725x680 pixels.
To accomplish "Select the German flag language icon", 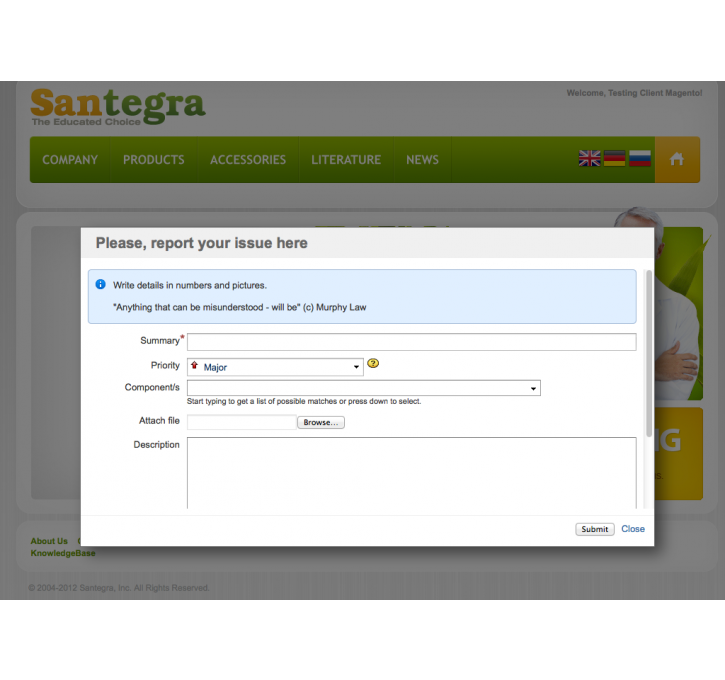I will coord(614,158).
